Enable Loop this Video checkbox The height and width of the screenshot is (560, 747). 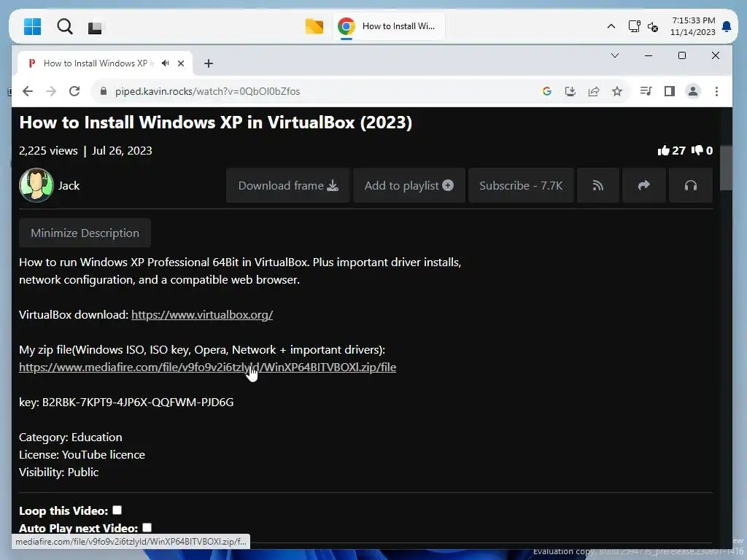[x=117, y=510]
